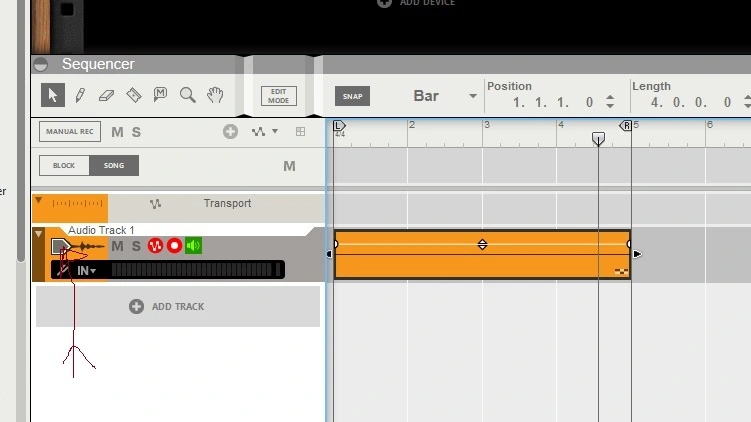Switch to Song view
Image resolution: width=751 pixels, height=422 pixels.
coord(114,165)
